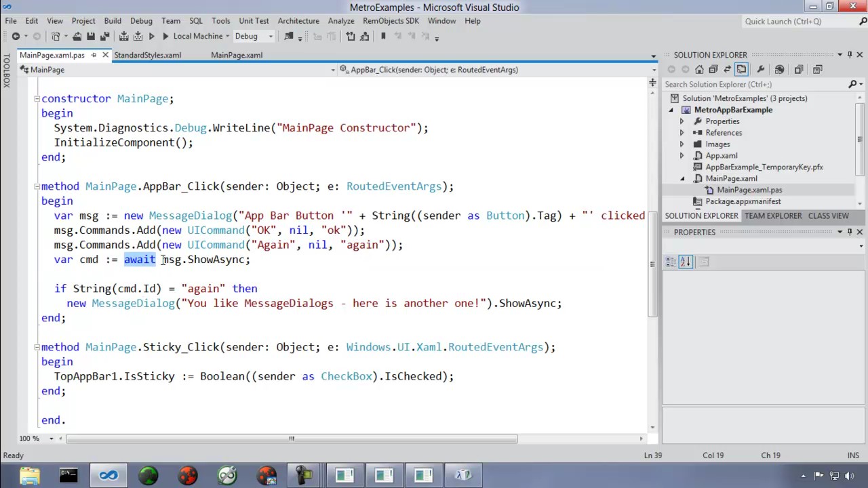This screenshot has width=868, height=488.
Task: Click the Search Solution Explorer field
Action: [x=754, y=84]
